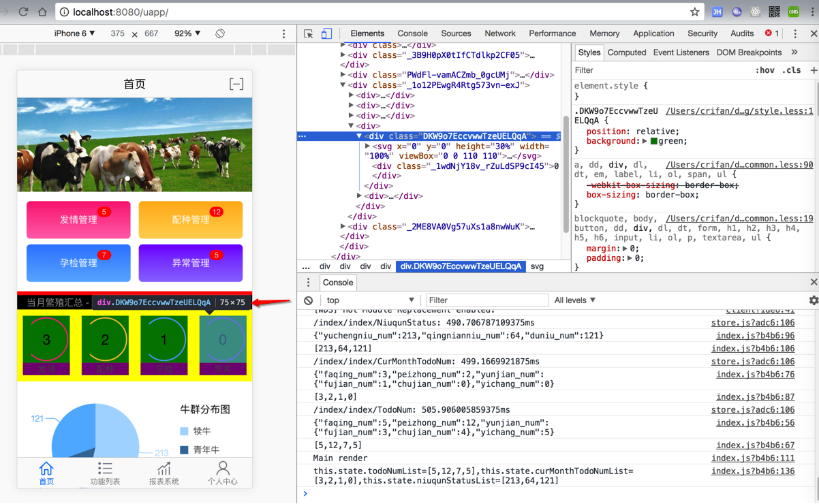Viewport: 819px width, 504px height.
Task: Open the CORS extension
Action: pos(794,12)
